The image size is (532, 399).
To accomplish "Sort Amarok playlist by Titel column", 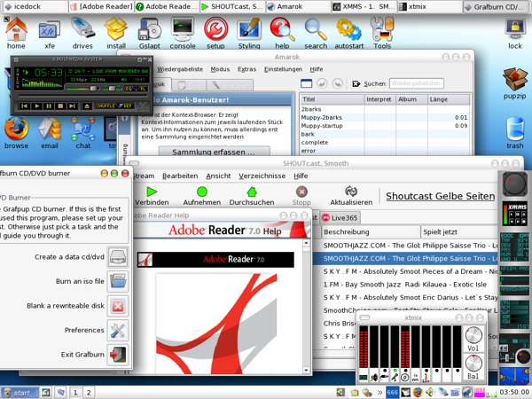I will click(332, 99).
